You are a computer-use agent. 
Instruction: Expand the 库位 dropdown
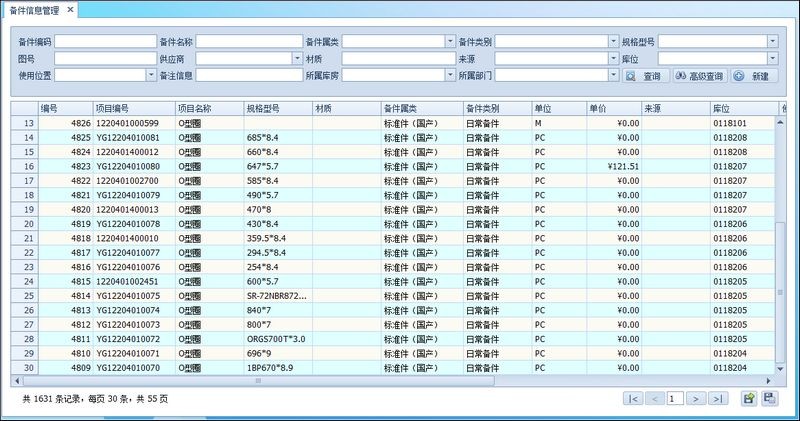(773, 59)
